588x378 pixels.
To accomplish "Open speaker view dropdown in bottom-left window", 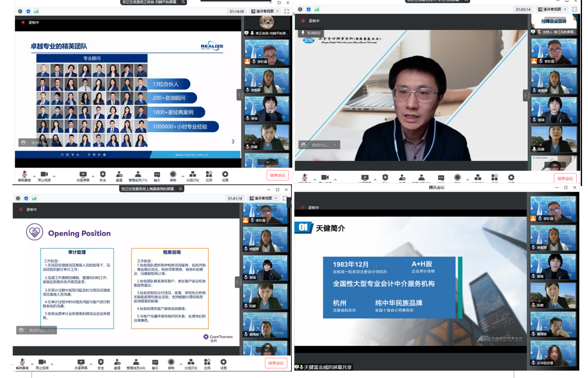I will tap(263, 198).
